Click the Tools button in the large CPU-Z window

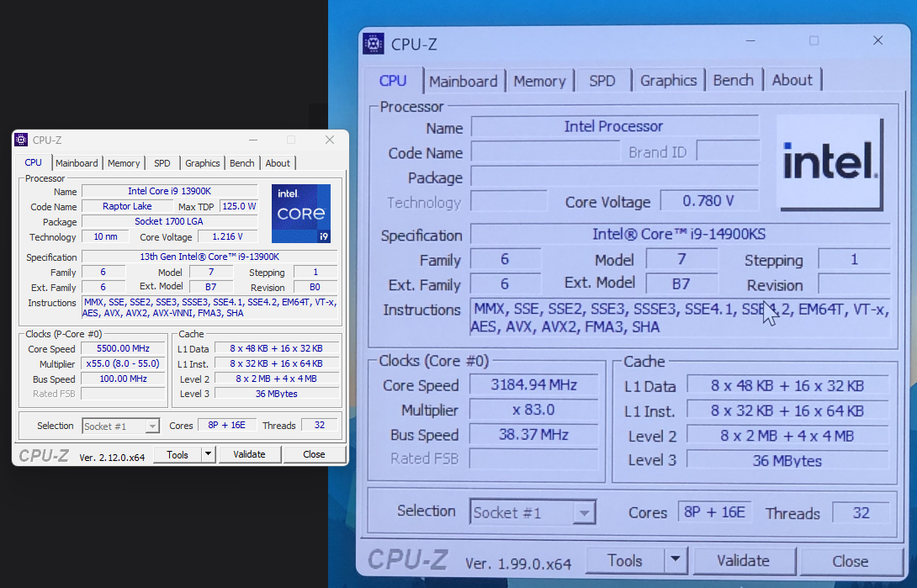pos(624,560)
